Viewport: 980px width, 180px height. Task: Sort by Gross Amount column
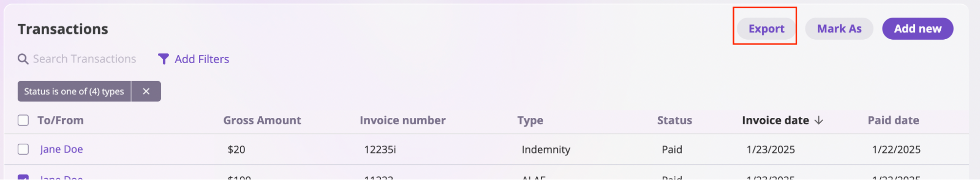click(x=262, y=120)
